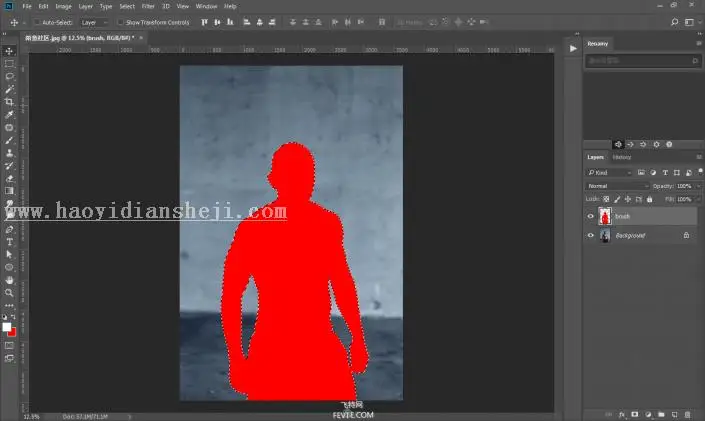Viewport: 705px width, 421px height.
Task: Click Create new layer icon
Action: [x=674, y=414]
